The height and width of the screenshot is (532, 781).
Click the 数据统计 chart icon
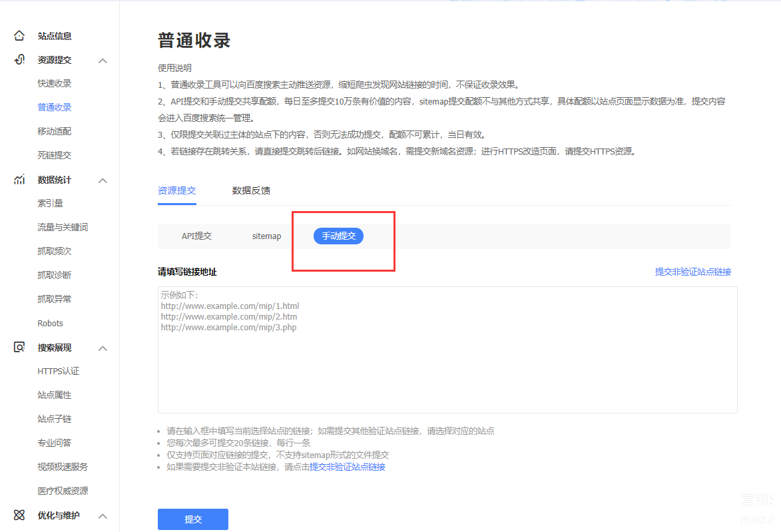pyautogui.click(x=19, y=180)
